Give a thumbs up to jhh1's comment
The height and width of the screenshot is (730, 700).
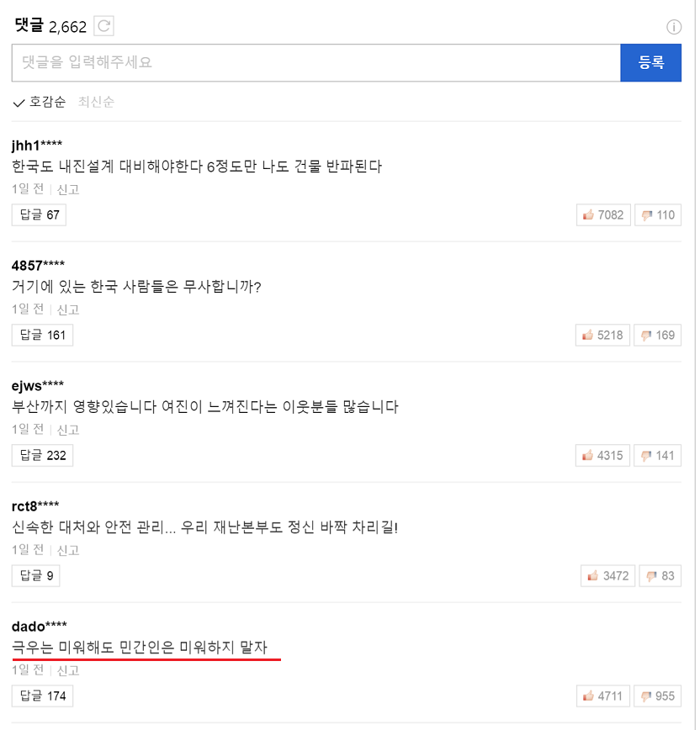(602, 214)
